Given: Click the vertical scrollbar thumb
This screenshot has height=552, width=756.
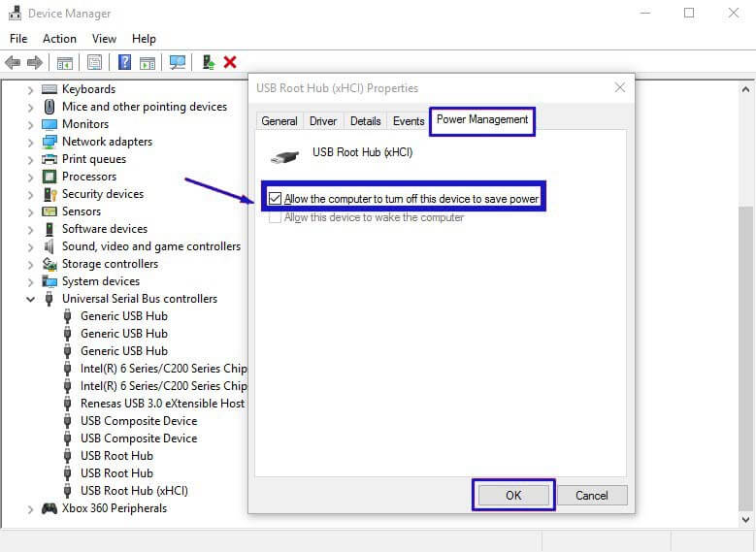Looking at the screenshot, I should (746, 358).
